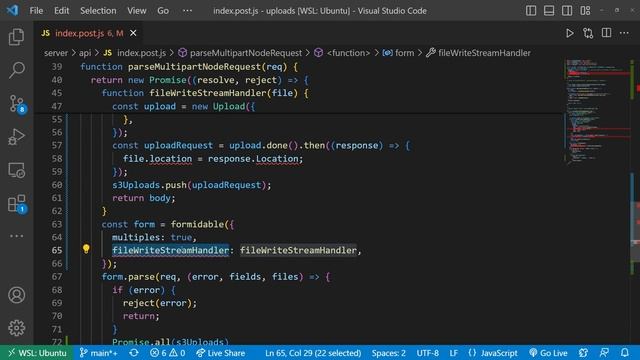This screenshot has width=640, height=360.
Task: Open problems showing 6 errors 0 warnings
Action: [x=167, y=353]
